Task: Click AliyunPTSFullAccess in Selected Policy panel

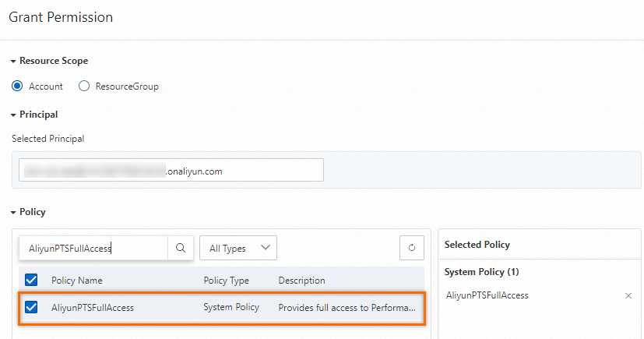Action: coord(486,295)
